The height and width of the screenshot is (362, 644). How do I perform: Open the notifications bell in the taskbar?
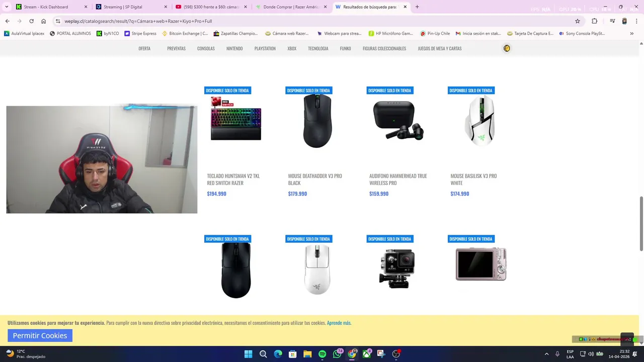(x=635, y=354)
